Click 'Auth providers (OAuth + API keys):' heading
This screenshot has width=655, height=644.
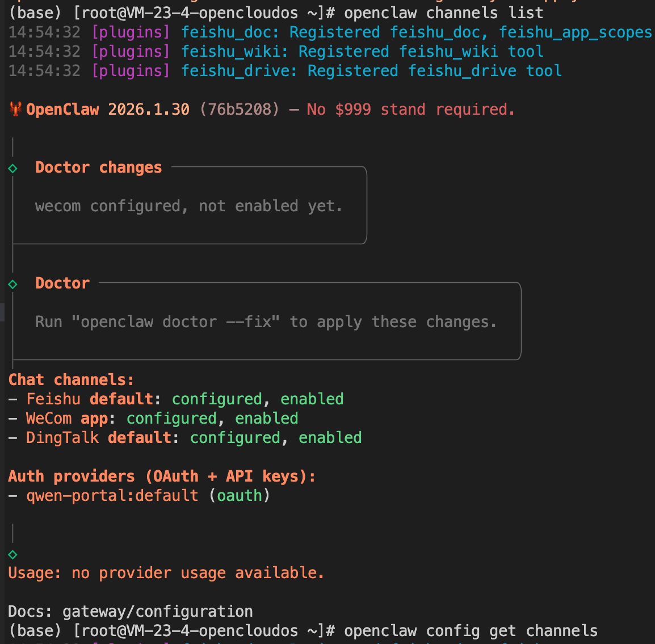(162, 476)
